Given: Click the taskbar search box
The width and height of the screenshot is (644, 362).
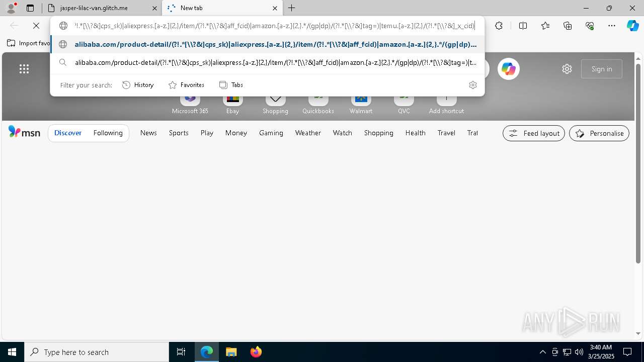Looking at the screenshot, I should point(97,352).
